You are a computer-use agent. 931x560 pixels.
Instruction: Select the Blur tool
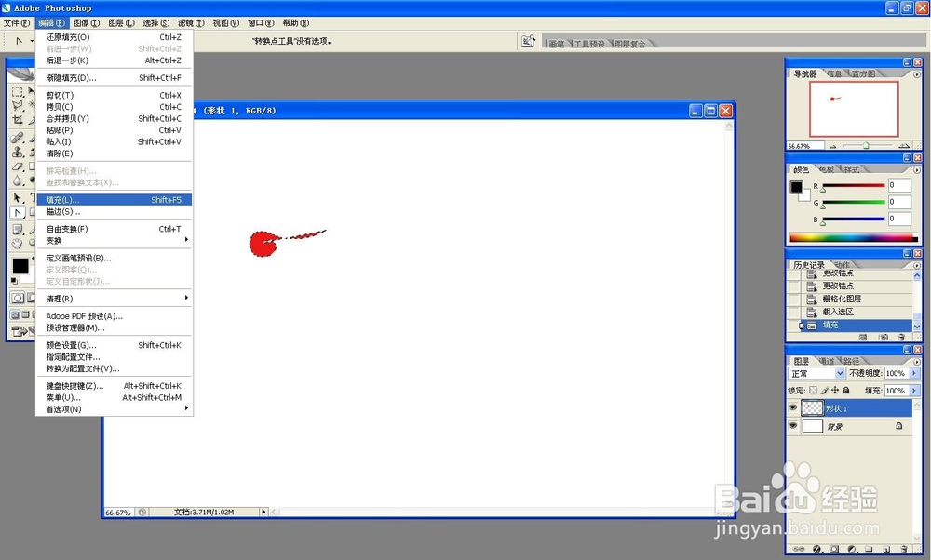coord(17,180)
